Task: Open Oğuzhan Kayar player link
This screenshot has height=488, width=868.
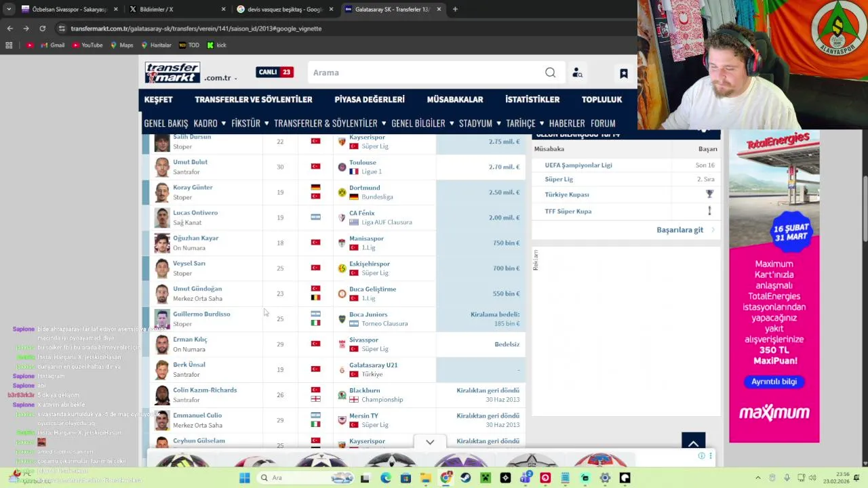Action: 195,238
